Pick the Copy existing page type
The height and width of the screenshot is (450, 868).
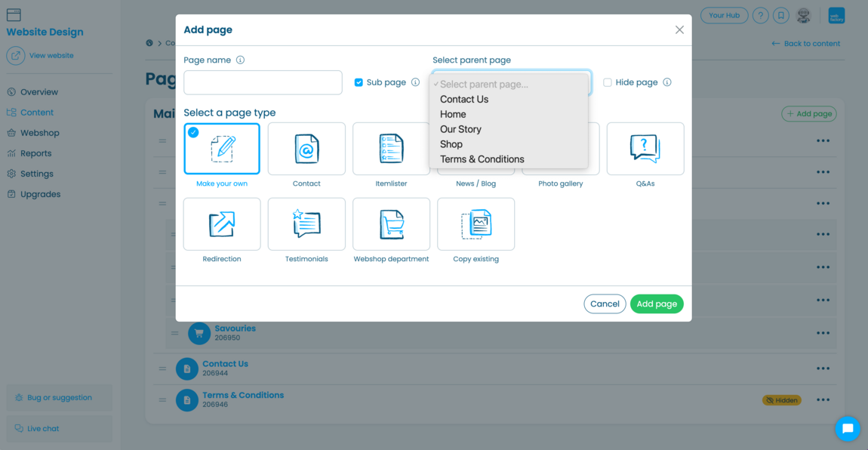pyautogui.click(x=476, y=224)
